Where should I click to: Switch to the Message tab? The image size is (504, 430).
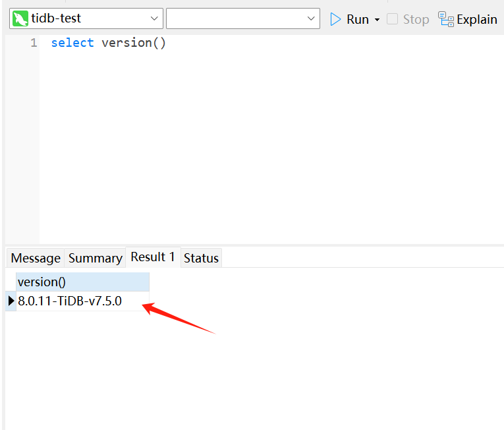pyautogui.click(x=36, y=258)
